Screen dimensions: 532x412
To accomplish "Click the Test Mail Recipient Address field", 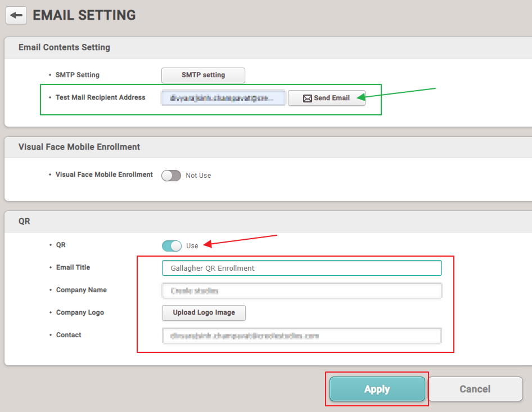I will (223, 97).
